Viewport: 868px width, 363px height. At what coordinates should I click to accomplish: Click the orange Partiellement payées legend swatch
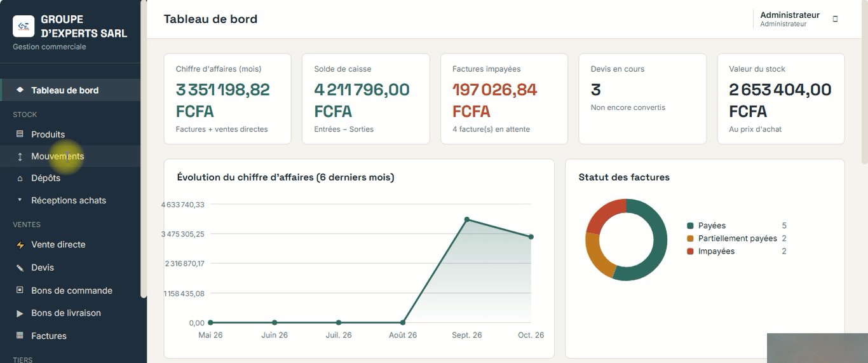click(x=690, y=238)
